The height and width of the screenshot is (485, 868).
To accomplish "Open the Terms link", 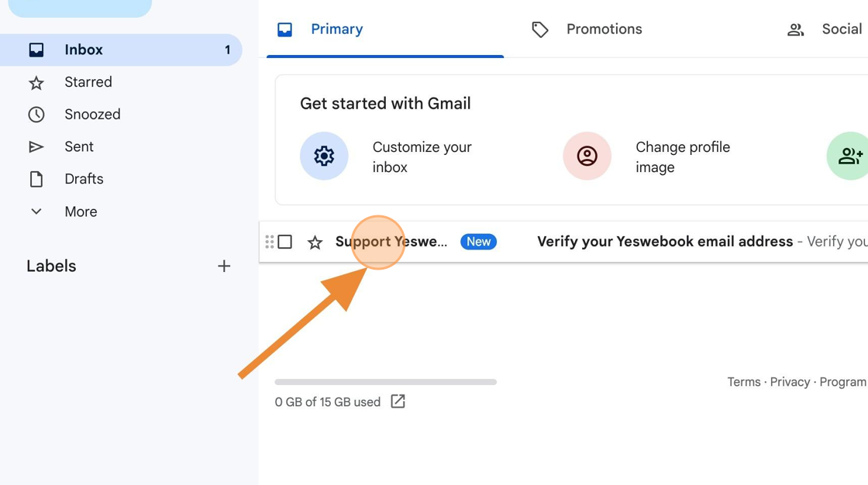I will pyautogui.click(x=744, y=382).
